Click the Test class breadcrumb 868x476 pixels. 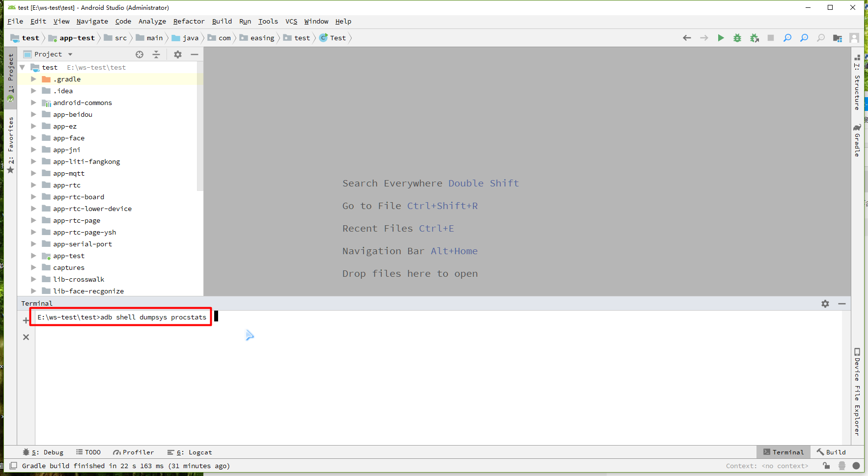point(333,38)
